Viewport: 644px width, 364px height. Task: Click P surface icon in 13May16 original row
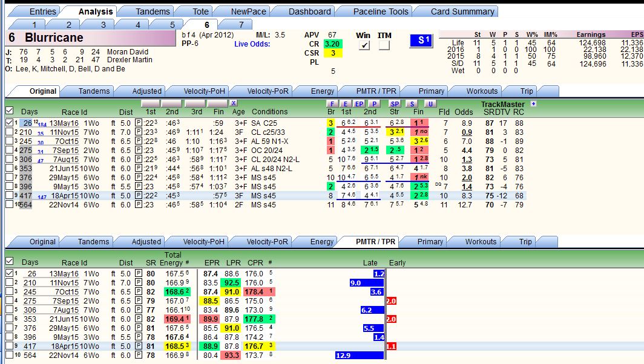coord(139,123)
